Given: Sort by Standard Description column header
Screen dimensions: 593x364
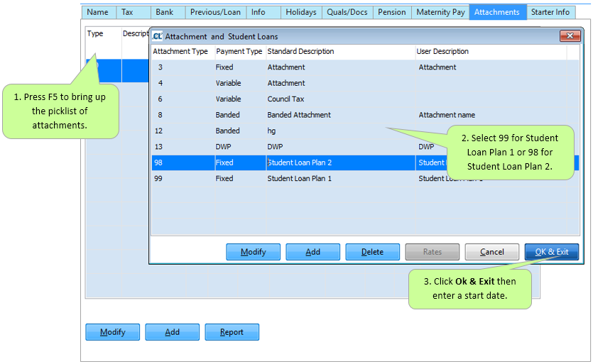Looking at the screenshot, I should tap(339, 52).
